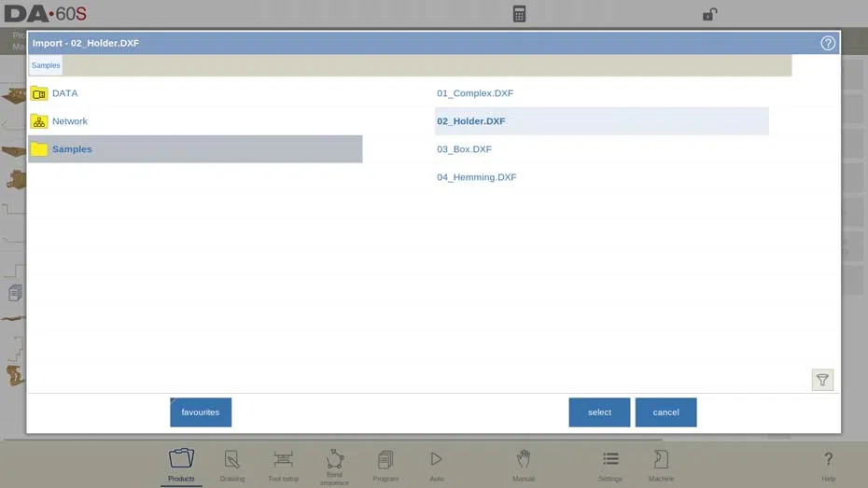The height and width of the screenshot is (488, 868).
Task: Dismiss dialog with cancel button
Action: 665,412
